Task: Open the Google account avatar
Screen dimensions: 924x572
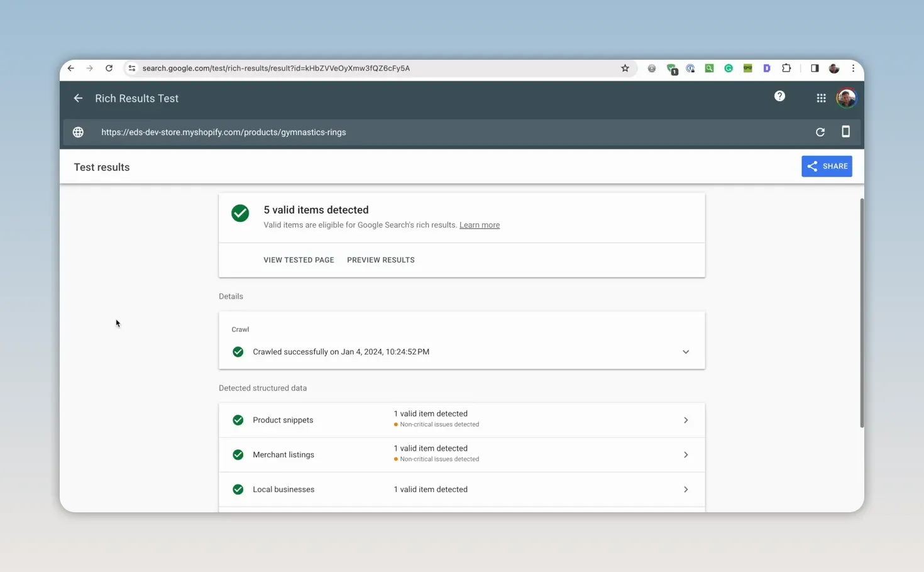Action: coord(846,98)
